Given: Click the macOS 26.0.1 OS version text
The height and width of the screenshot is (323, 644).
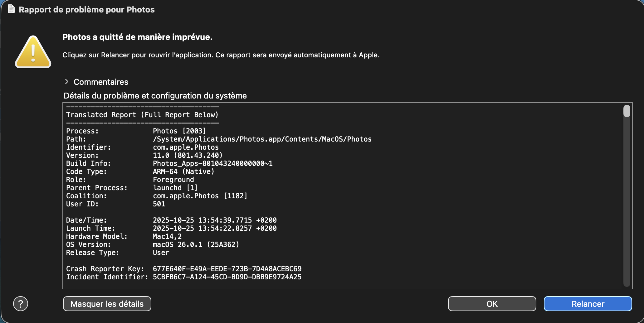Looking at the screenshot, I should (x=196, y=244).
